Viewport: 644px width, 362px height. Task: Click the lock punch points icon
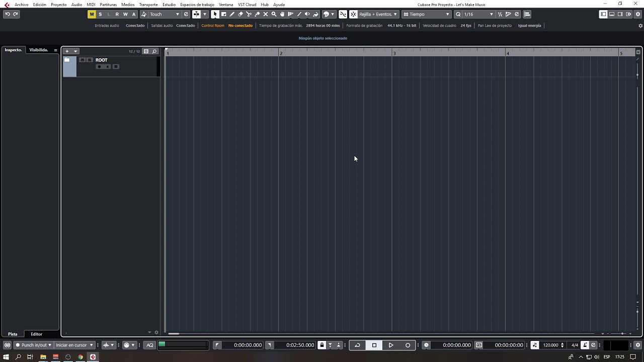tap(321, 345)
